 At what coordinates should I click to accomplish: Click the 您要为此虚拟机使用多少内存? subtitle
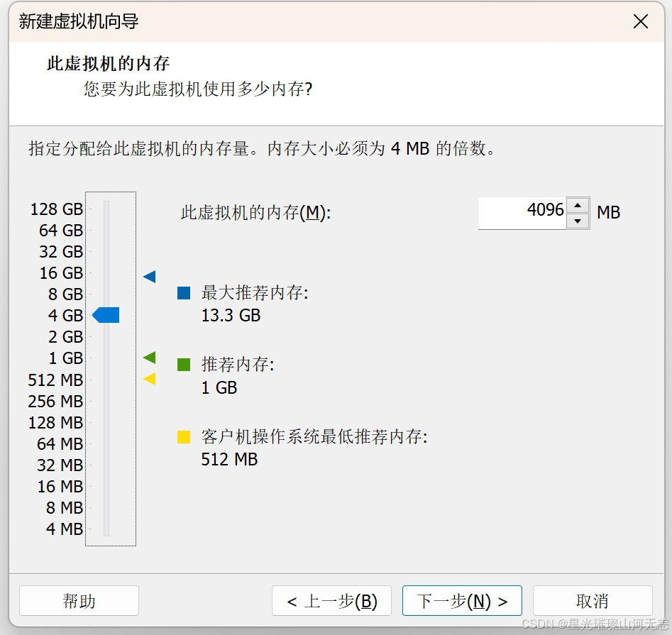coord(198,89)
